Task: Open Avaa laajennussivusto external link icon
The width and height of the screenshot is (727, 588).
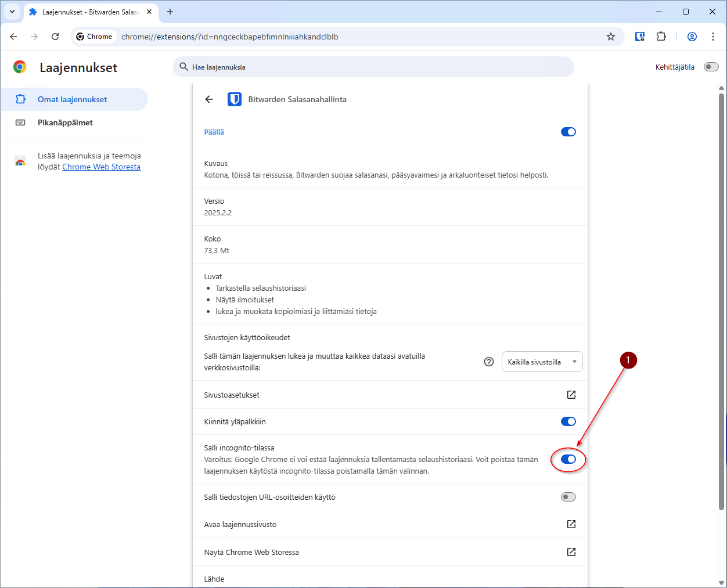Action: (x=571, y=524)
